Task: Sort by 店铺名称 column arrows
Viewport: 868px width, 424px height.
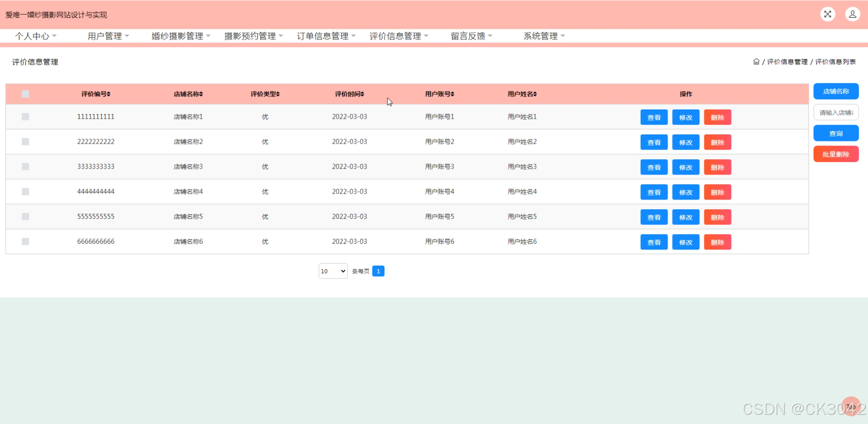Action: 201,94
